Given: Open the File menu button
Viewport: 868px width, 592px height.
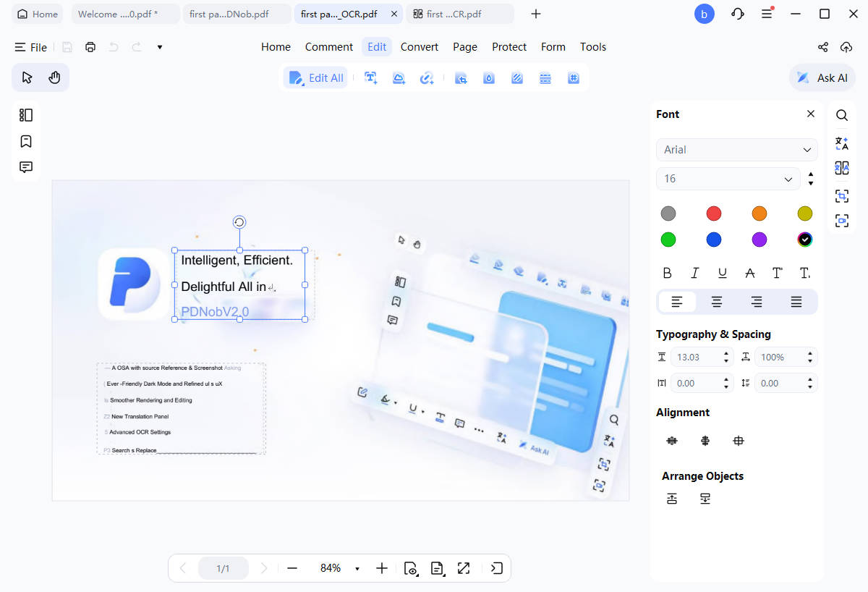Looking at the screenshot, I should [31, 47].
